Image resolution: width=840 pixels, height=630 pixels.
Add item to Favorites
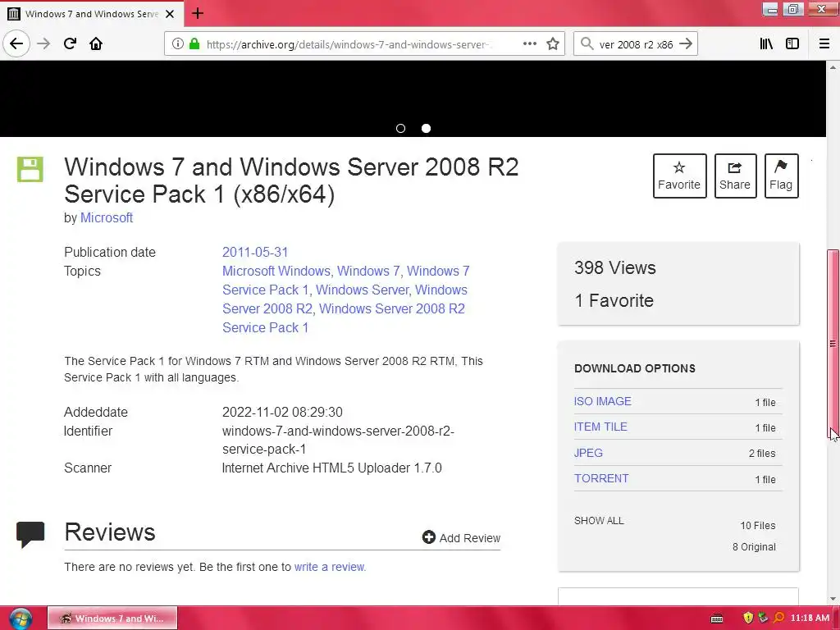click(x=679, y=176)
